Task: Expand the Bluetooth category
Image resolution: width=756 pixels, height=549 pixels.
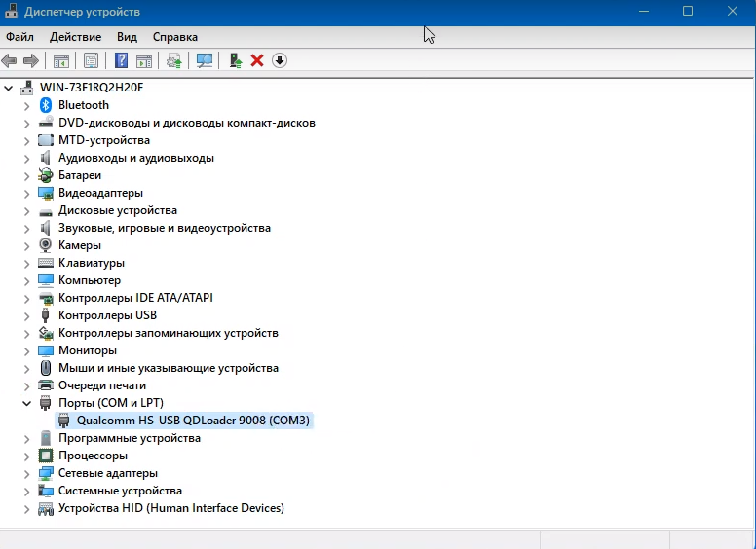Action: [27, 105]
